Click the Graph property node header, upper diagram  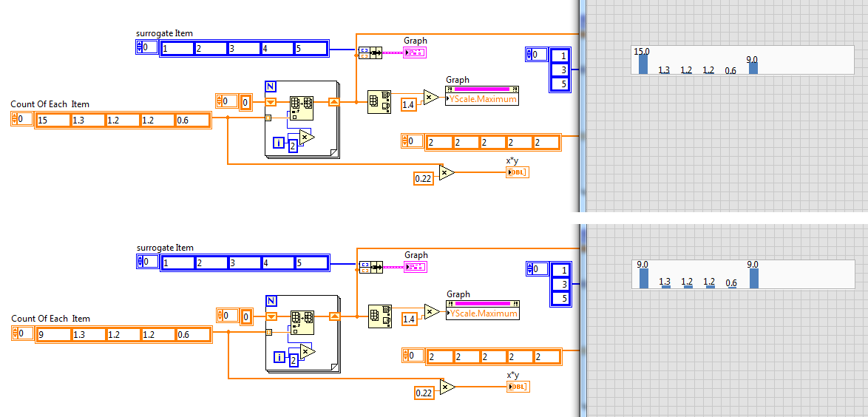click(x=481, y=89)
